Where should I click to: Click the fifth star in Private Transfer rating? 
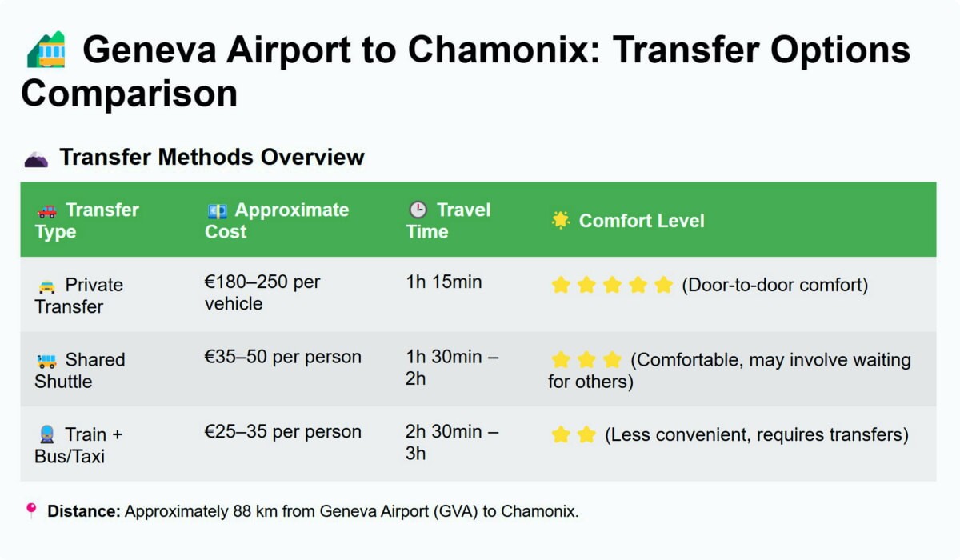pos(663,286)
